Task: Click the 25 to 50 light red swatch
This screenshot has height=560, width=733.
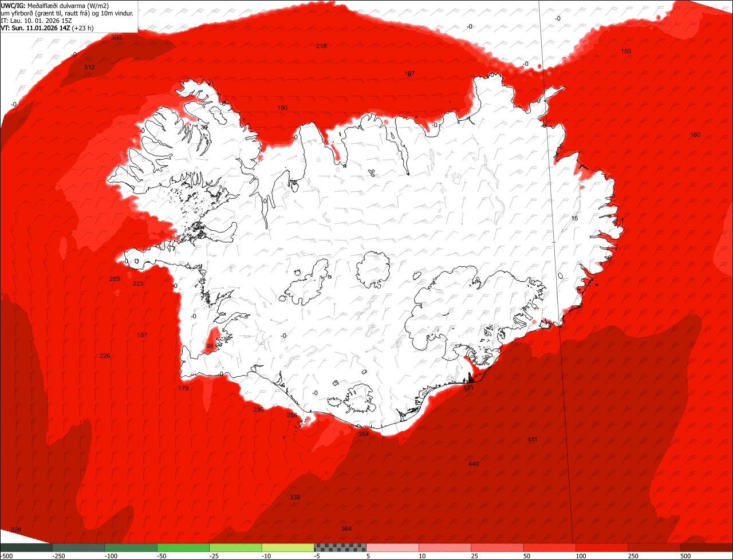Action: (x=498, y=547)
